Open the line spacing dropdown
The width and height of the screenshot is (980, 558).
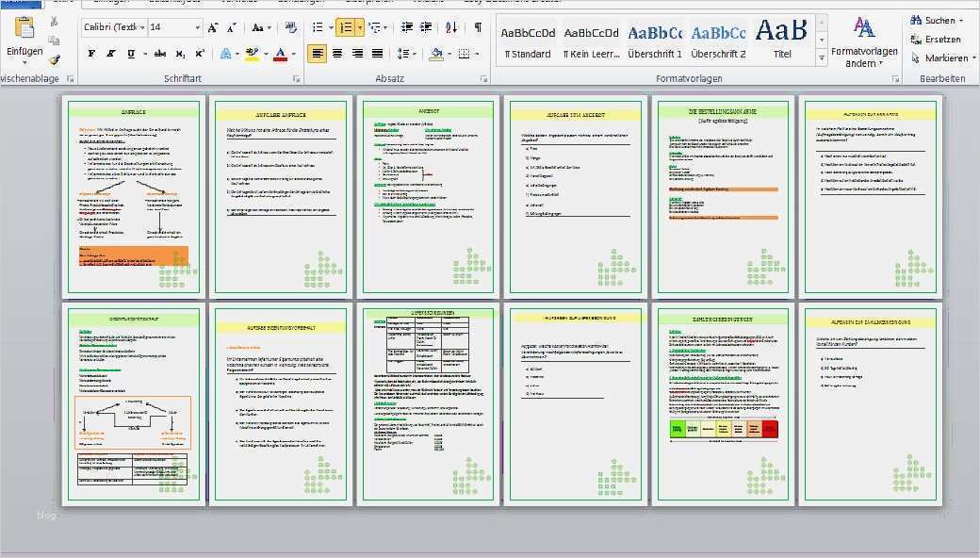[409, 53]
